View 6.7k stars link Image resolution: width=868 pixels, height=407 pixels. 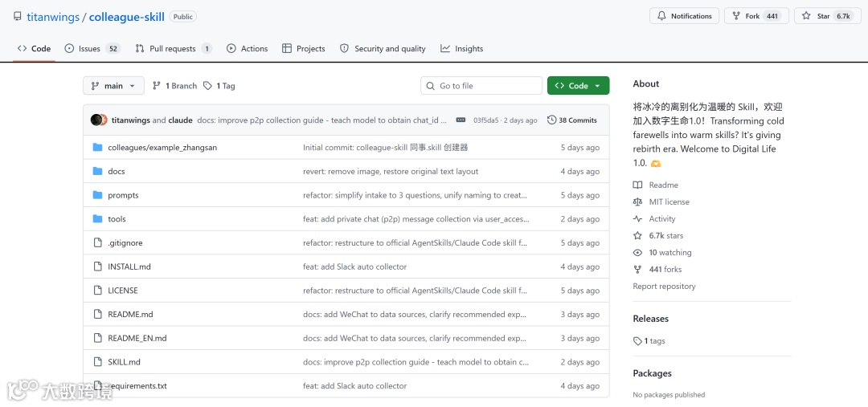658,235
